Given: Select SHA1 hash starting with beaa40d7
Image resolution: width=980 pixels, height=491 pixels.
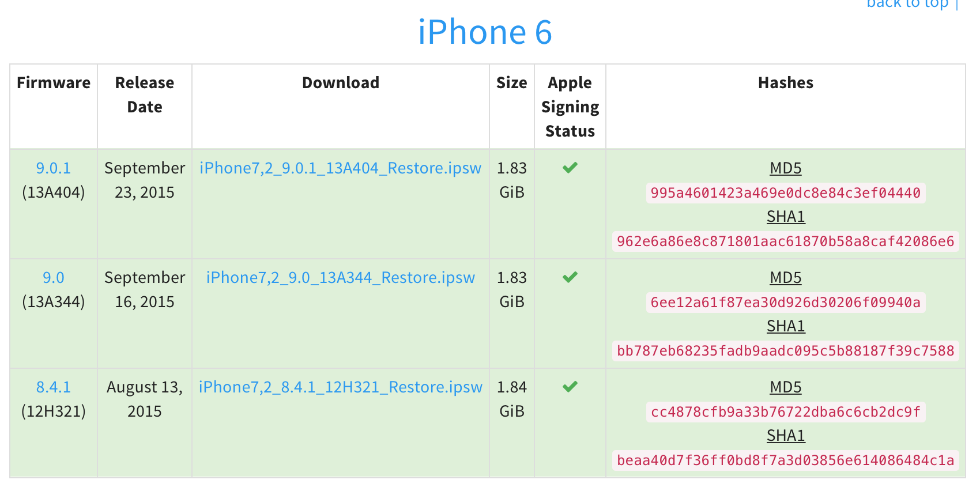Looking at the screenshot, I should point(786,460).
